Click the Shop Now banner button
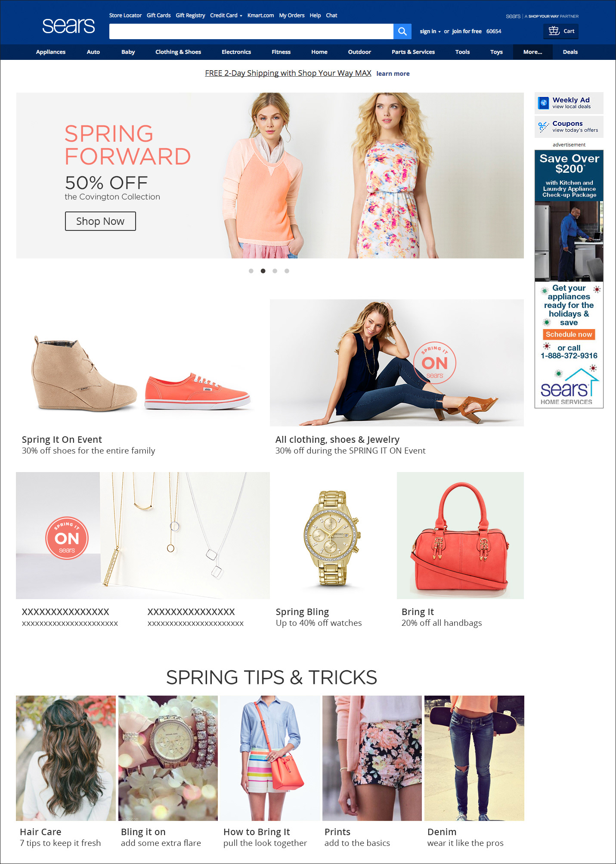The width and height of the screenshot is (616, 864). click(x=100, y=221)
